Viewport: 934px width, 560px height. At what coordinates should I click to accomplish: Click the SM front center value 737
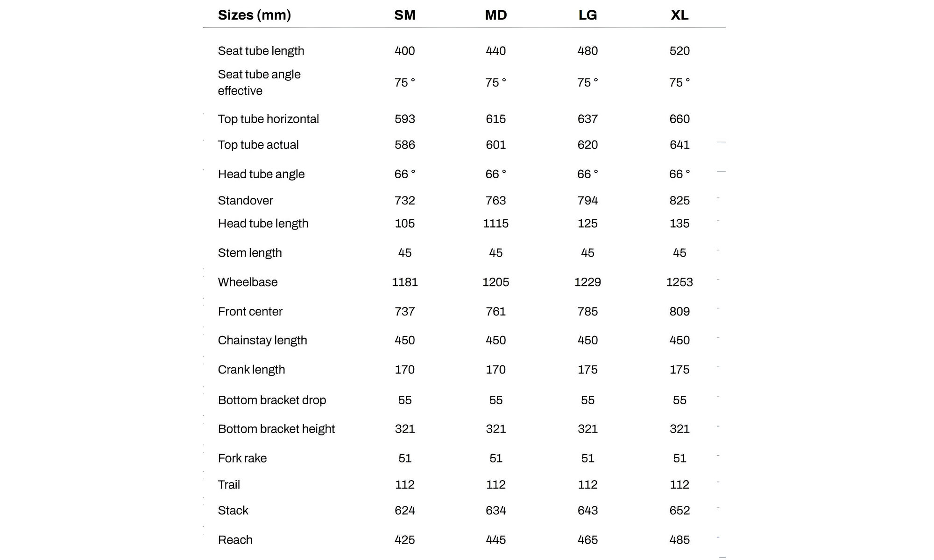click(404, 312)
